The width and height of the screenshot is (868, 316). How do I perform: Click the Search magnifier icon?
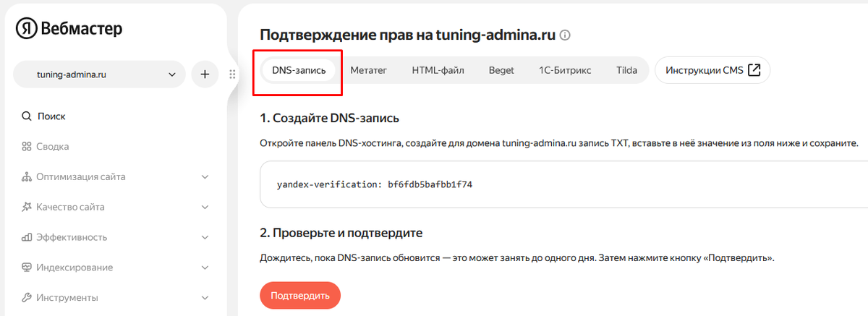[26, 116]
